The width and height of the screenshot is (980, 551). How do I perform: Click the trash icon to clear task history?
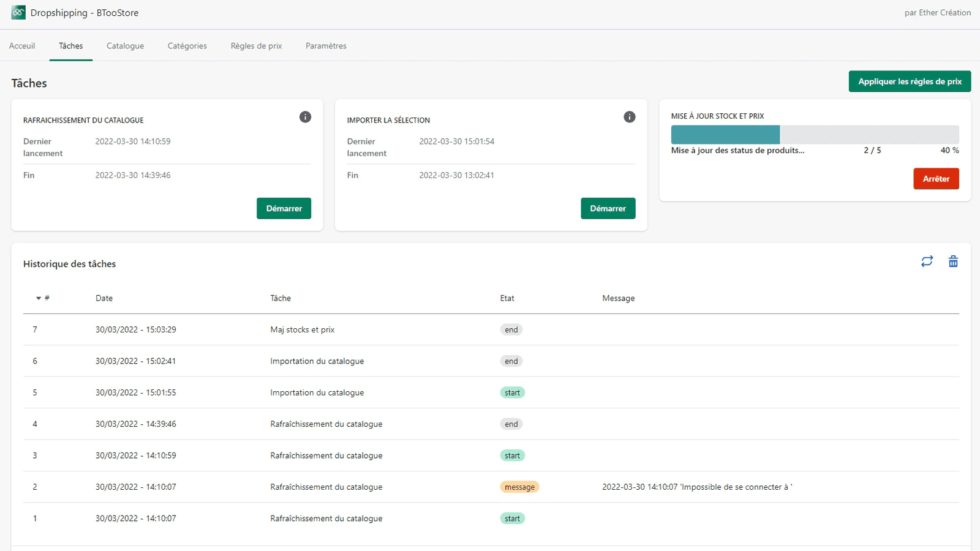(953, 261)
